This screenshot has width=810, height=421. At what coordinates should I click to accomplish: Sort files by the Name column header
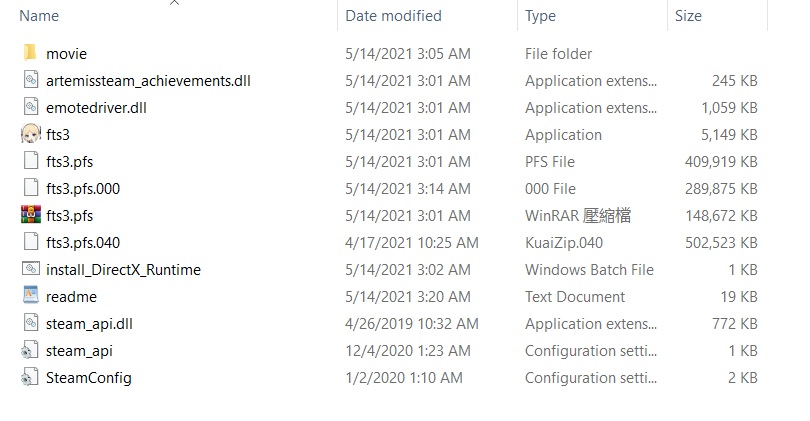(40, 16)
